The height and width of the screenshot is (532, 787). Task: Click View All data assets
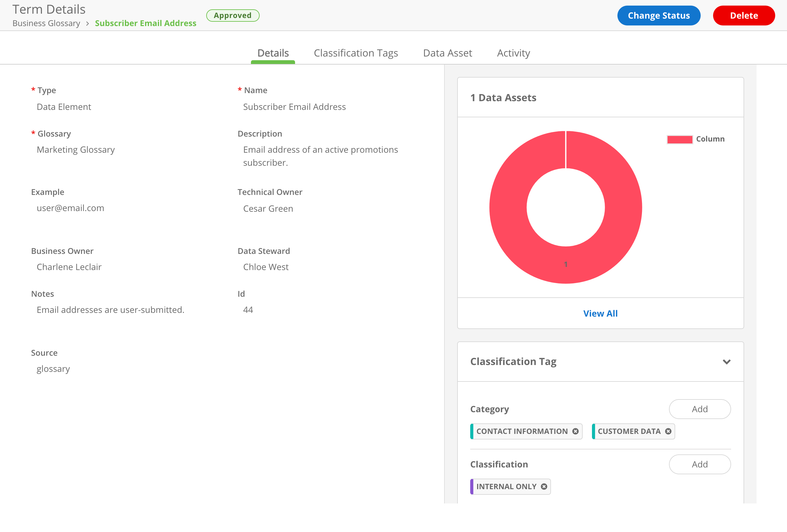pos(600,313)
